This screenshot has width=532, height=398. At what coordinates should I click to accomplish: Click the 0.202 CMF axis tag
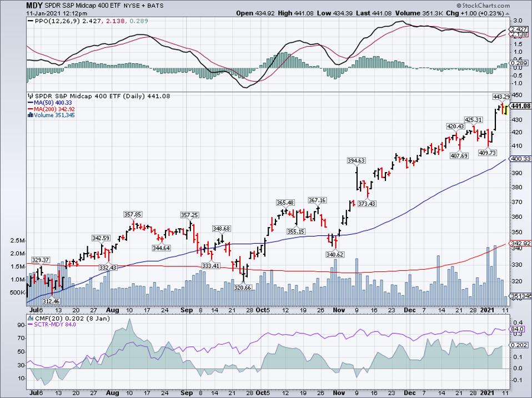tap(519, 345)
